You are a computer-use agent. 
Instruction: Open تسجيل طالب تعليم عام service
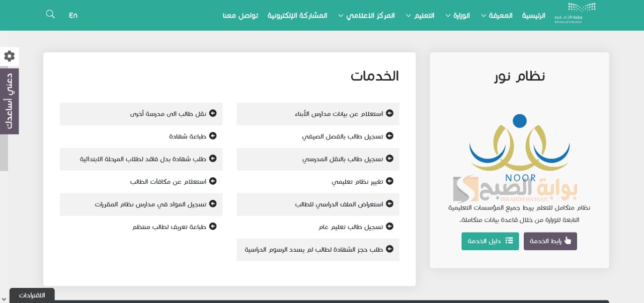pos(318,226)
